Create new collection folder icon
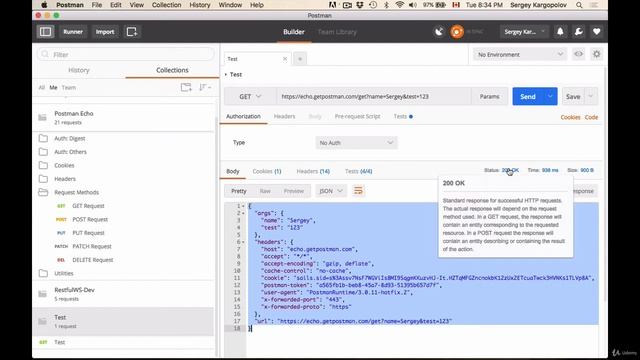This screenshot has height=360, width=640. pos(186,87)
